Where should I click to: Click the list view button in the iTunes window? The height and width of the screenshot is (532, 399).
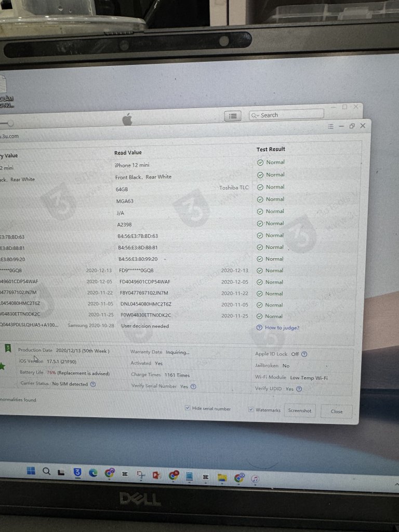click(x=233, y=116)
